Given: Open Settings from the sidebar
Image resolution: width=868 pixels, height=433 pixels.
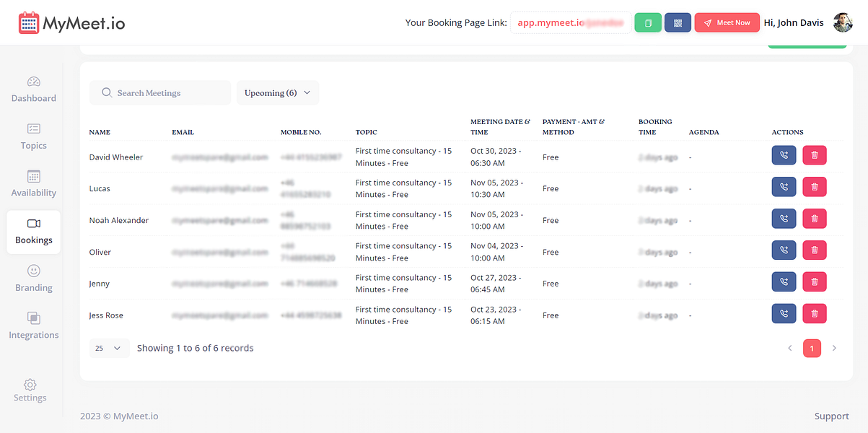Looking at the screenshot, I should pos(30,390).
